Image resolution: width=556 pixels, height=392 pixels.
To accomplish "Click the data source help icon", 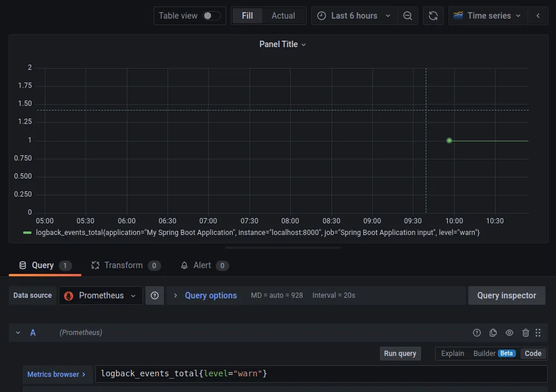I will (155, 295).
